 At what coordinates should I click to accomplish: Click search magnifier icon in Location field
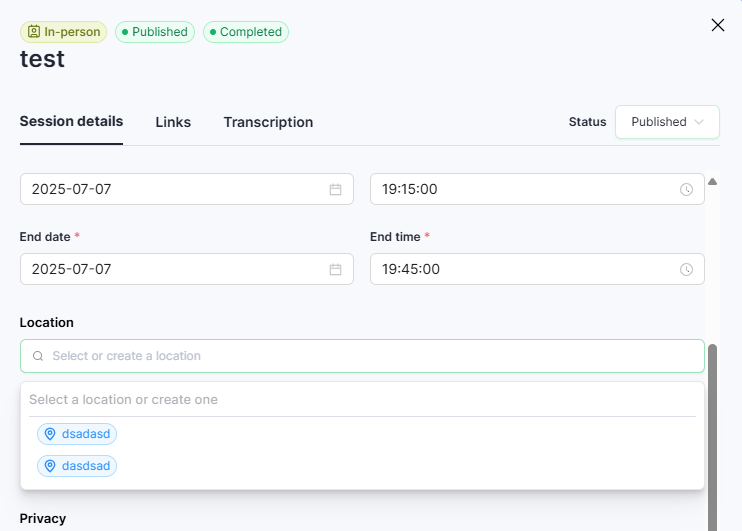[38, 356]
